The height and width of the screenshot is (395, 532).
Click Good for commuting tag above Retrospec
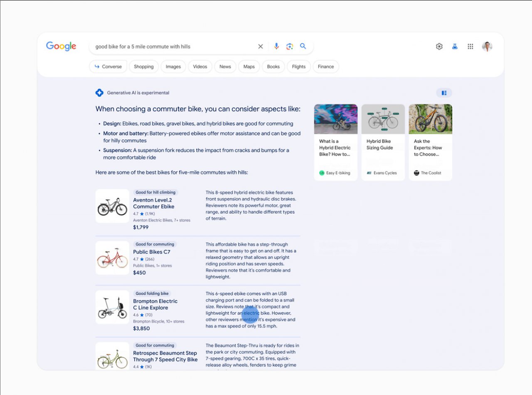pos(155,345)
